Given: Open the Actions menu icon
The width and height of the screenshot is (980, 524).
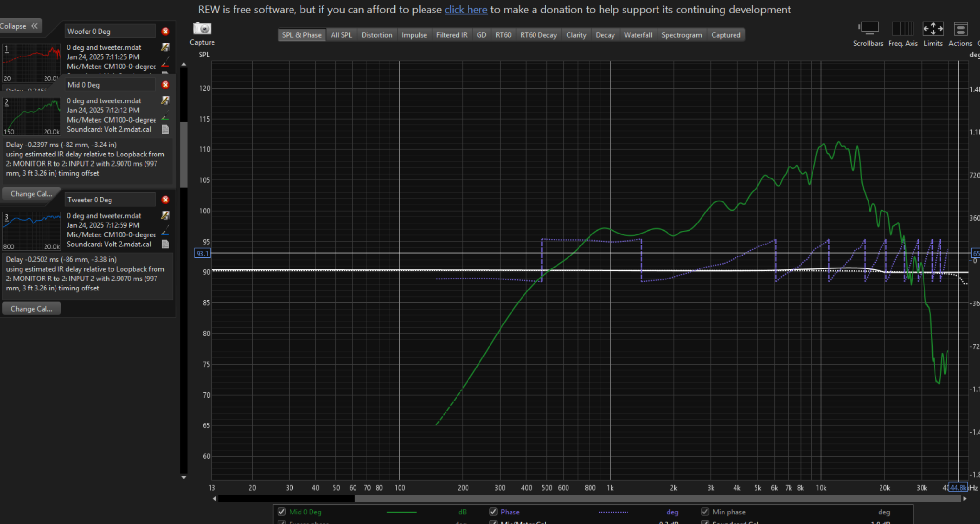Looking at the screenshot, I should pyautogui.click(x=960, y=29).
